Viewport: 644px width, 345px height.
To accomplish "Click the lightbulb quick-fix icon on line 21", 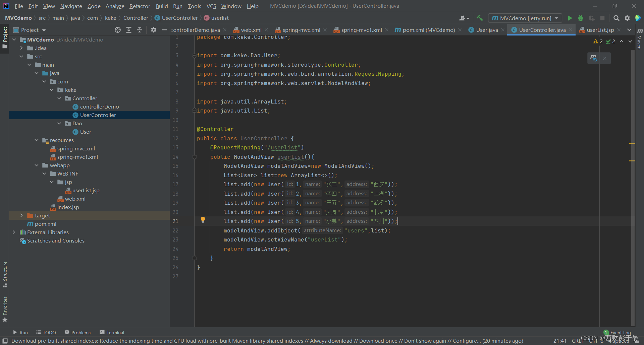I will [203, 220].
